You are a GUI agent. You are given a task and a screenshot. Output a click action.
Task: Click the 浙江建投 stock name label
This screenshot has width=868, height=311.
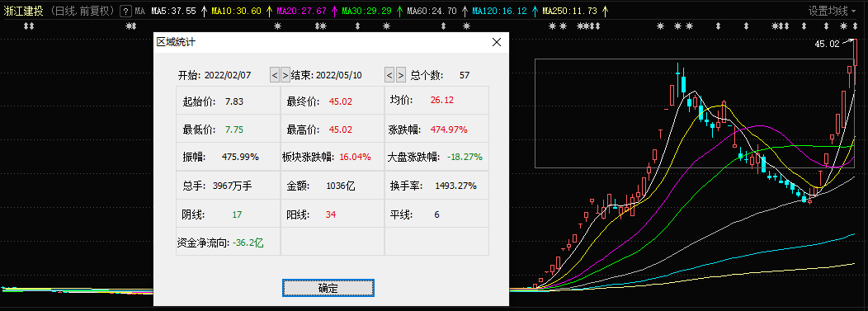pos(23,11)
